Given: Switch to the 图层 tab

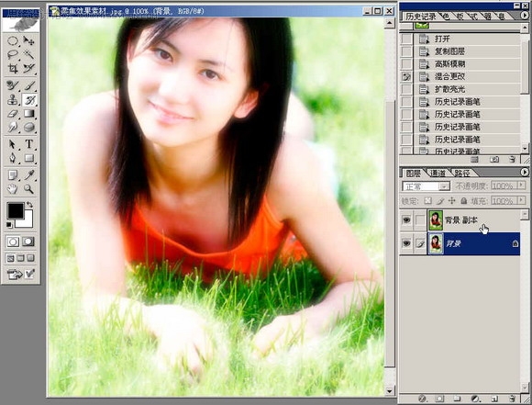Looking at the screenshot, I should [413, 174].
